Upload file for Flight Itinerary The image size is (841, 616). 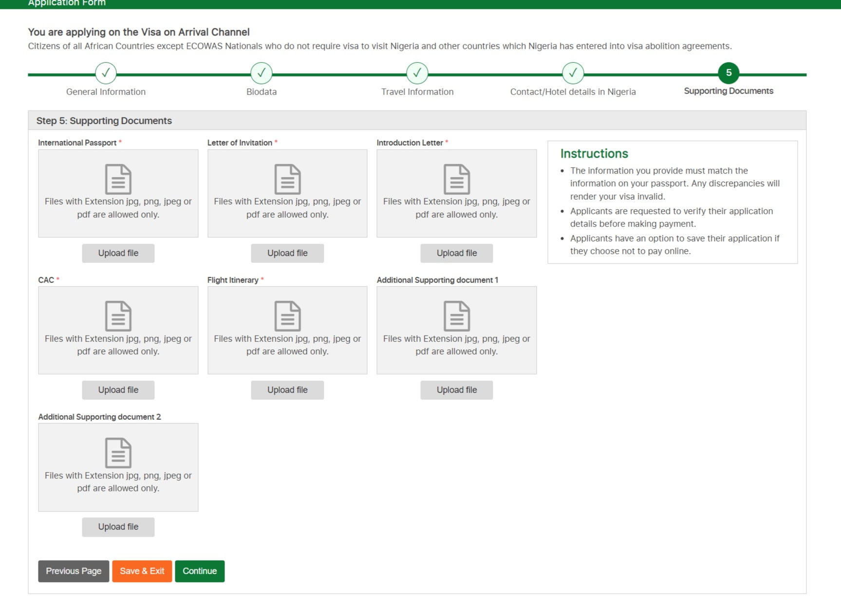point(287,390)
